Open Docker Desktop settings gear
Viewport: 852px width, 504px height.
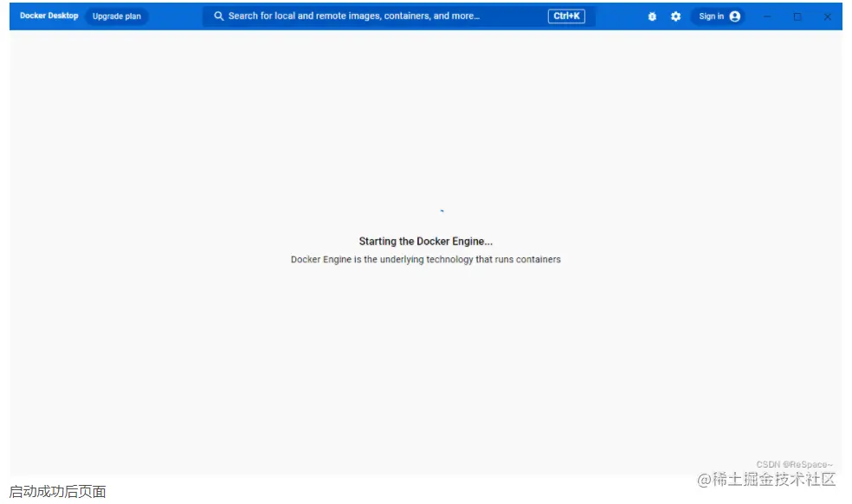675,16
